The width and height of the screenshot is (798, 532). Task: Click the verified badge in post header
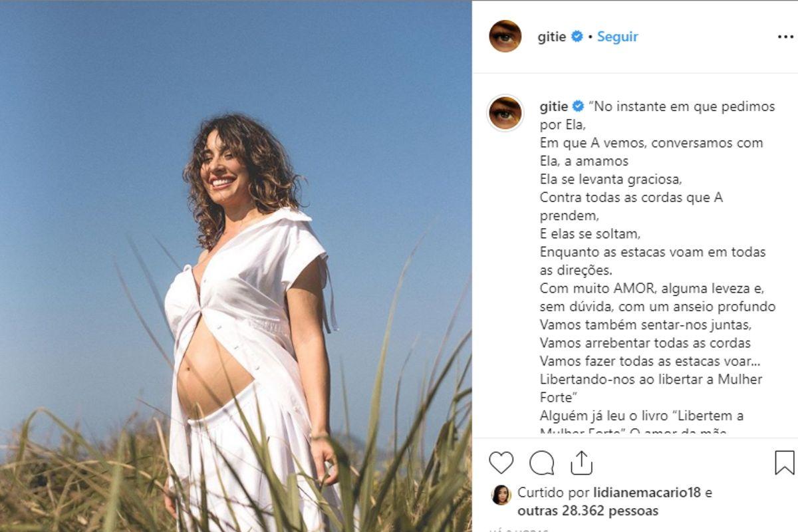[x=577, y=37]
